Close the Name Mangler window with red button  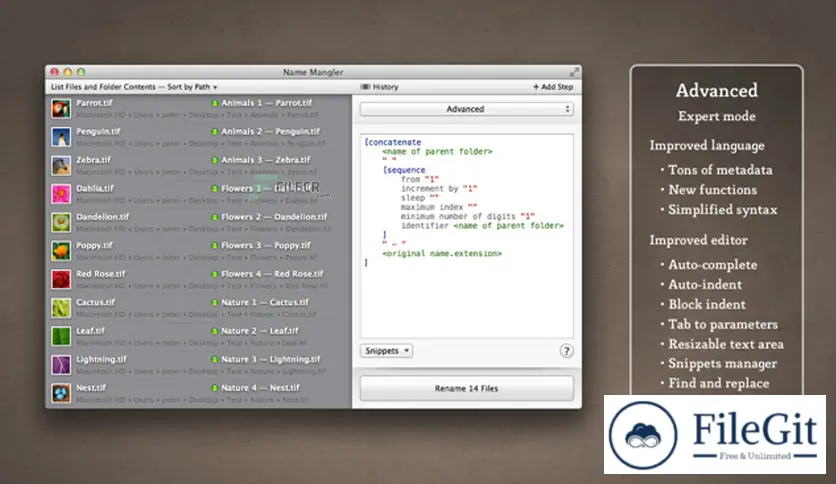(54, 71)
